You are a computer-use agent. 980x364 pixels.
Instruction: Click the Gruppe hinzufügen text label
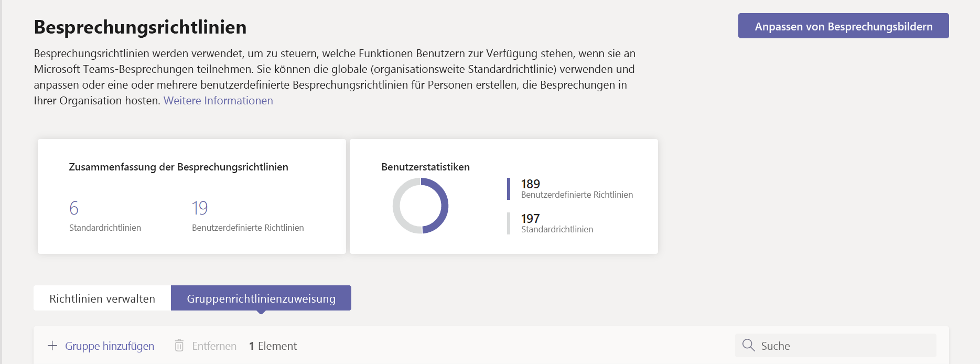(110, 346)
